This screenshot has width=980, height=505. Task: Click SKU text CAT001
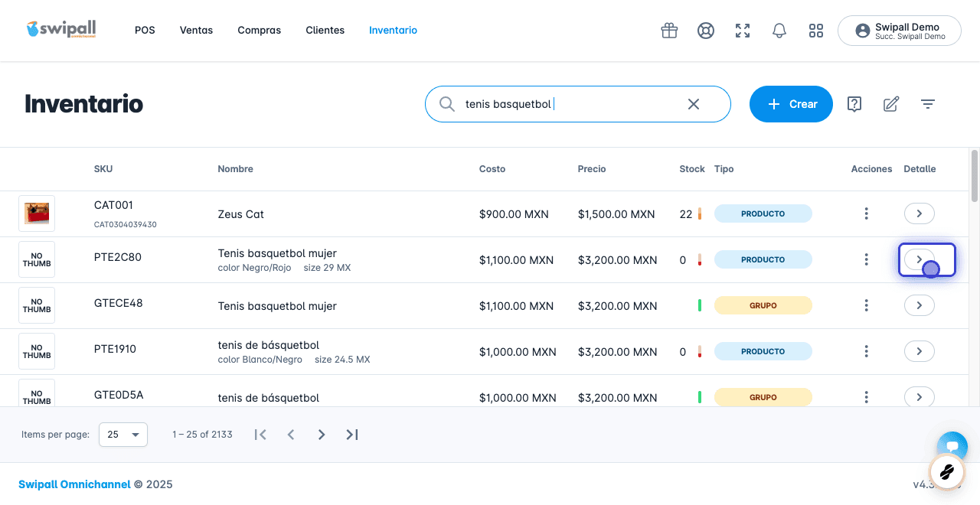(x=113, y=205)
